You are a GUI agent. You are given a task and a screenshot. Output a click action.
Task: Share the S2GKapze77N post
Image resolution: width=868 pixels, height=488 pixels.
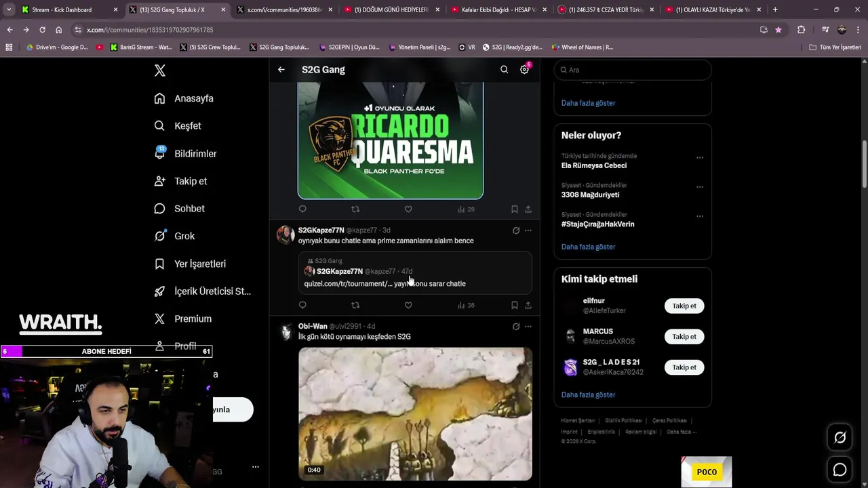[x=528, y=305]
